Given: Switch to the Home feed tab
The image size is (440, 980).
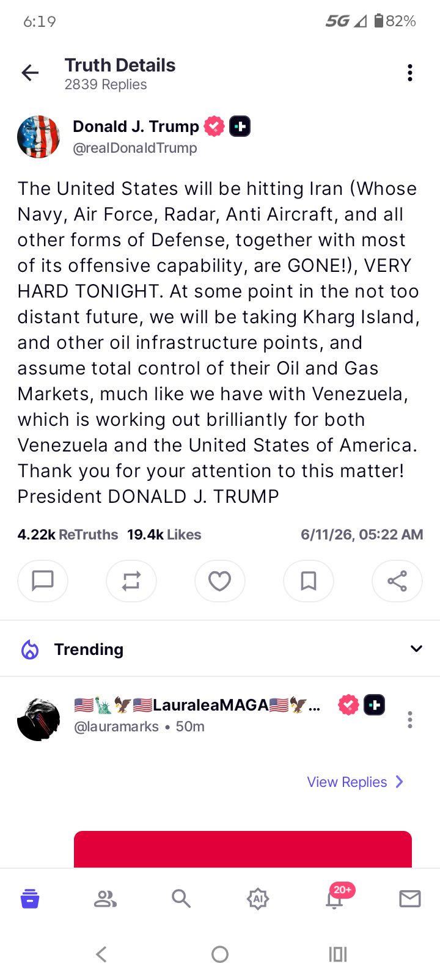Looking at the screenshot, I should click(30, 899).
